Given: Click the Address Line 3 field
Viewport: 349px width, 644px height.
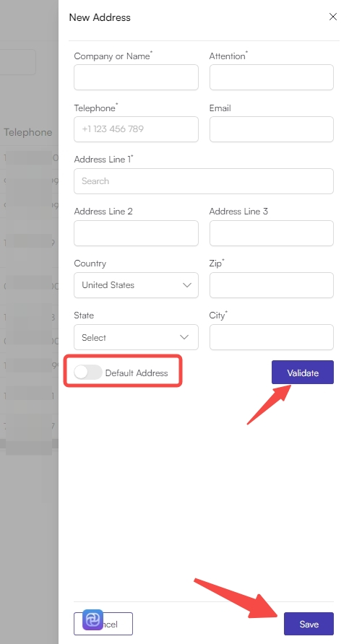Looking at the screenshot, I should [x=271, y=233].
